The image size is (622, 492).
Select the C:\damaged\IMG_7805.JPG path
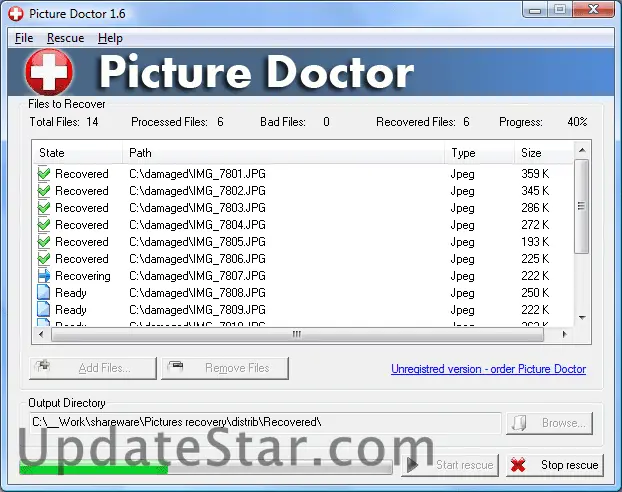(x=197, y=242)
